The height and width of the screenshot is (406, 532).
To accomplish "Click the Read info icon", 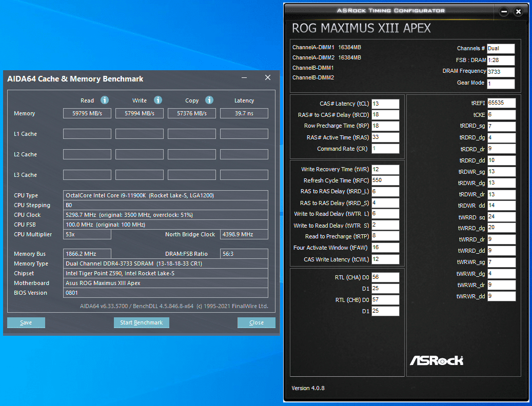I will pyautogui.click(x=105, y=100).
